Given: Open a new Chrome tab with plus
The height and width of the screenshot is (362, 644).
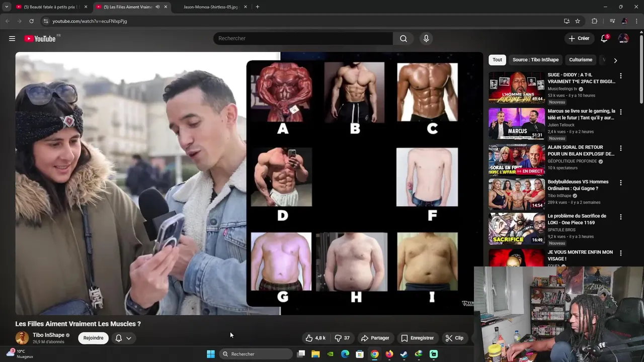Looking at the screenshot, I should pyautogui.click(x=258, y=7).
